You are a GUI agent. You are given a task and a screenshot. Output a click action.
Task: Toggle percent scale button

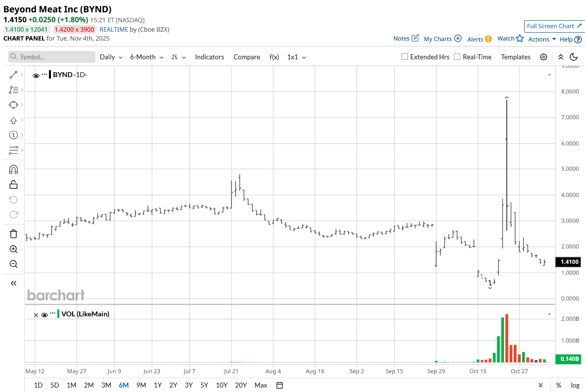tap(558, 385)
